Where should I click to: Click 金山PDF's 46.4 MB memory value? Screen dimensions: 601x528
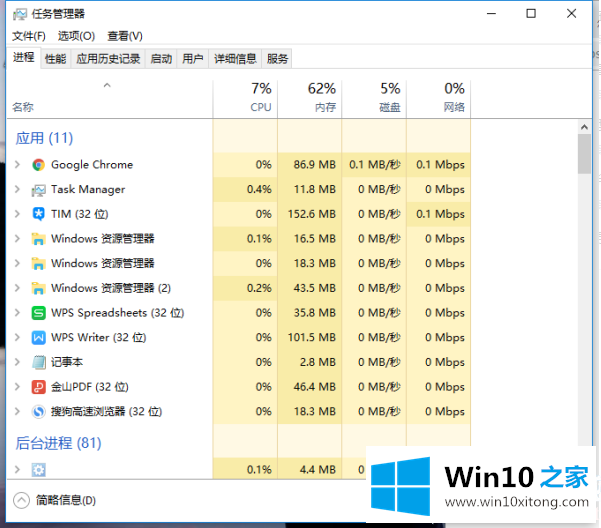click(x=314, y=387)
